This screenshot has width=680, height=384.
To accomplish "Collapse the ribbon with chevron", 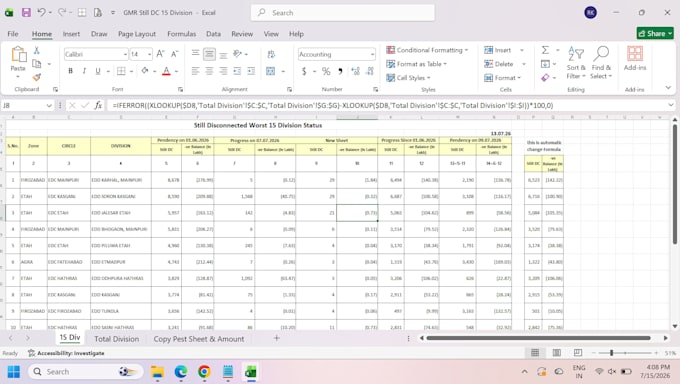I will pos(668,88).
